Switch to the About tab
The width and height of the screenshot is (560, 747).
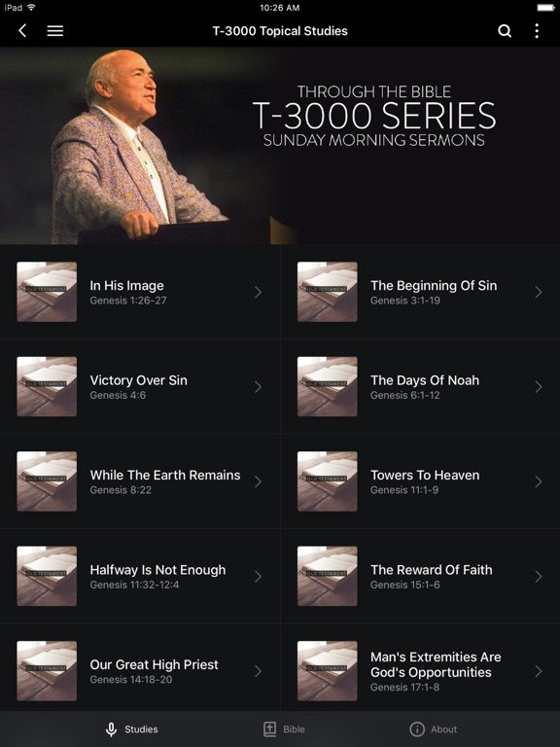(x=434, y=729)
